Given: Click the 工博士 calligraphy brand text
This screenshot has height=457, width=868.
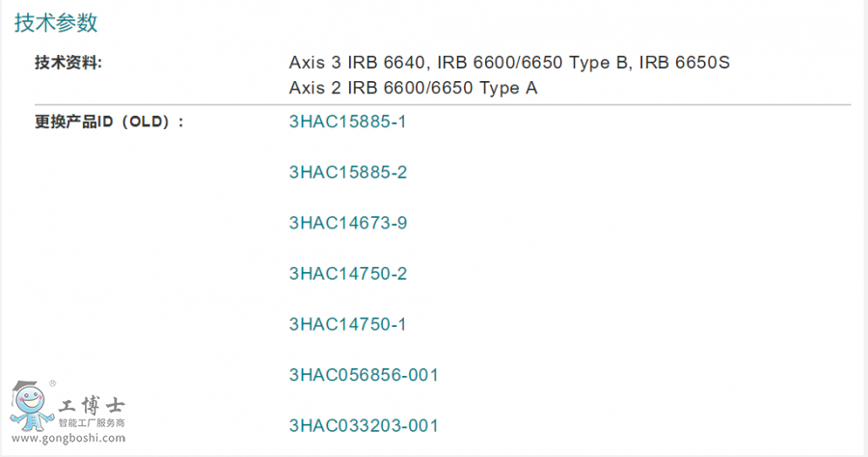Looking at the screenshot, I should (x=92, y=405).
